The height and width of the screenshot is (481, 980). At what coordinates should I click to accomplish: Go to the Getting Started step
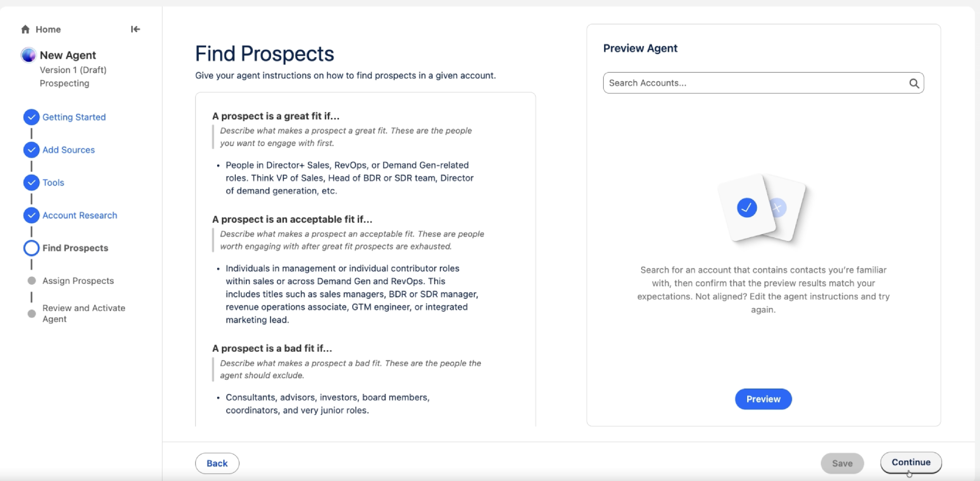74,117
